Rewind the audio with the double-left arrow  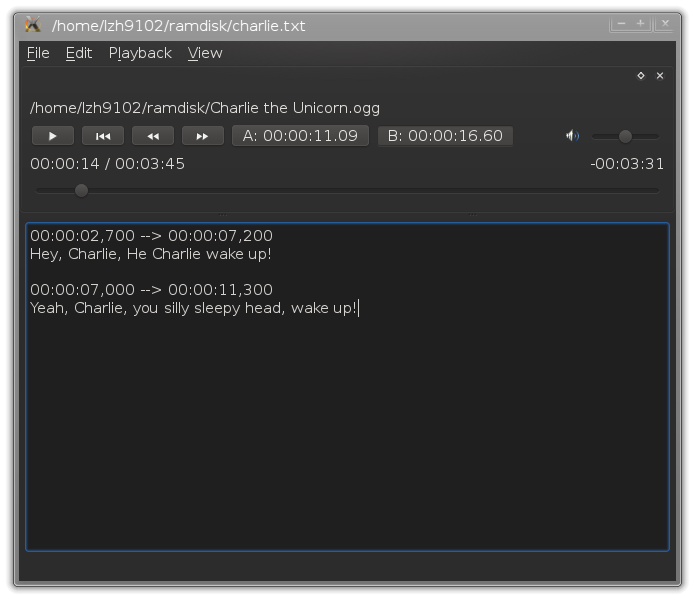click(x=153, y=136)
